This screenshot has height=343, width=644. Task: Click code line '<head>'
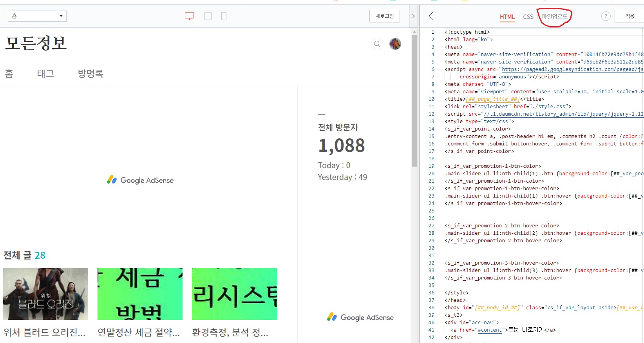click(454, 47)
